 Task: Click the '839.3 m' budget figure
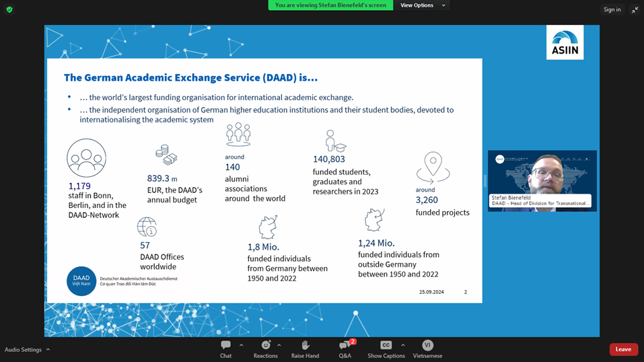[162, 178]
